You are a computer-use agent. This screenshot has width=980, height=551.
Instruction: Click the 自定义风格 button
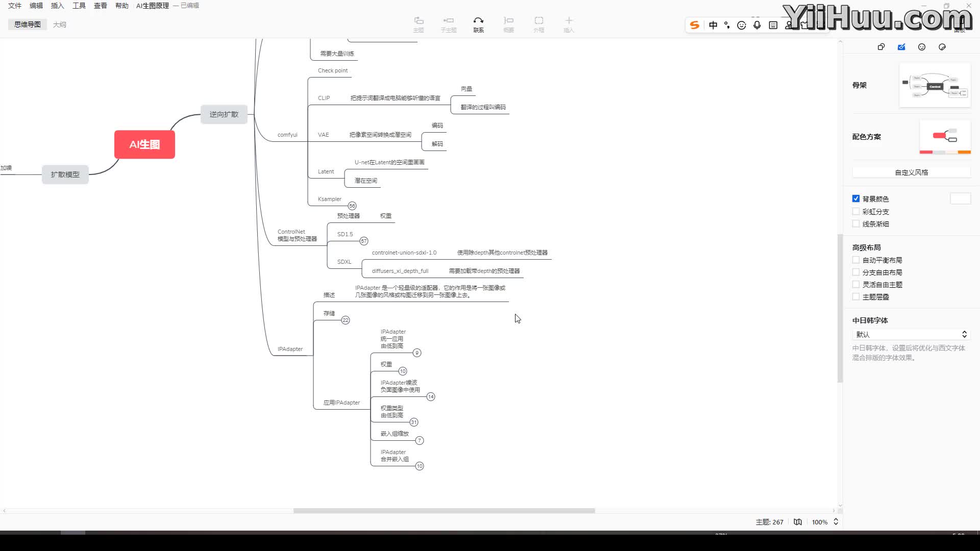911,172
